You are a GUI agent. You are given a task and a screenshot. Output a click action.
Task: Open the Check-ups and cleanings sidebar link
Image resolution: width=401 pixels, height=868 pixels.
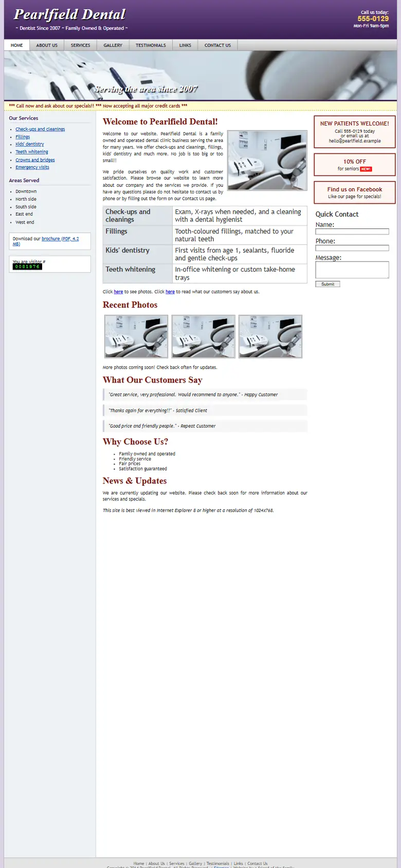tap(40, 129)
